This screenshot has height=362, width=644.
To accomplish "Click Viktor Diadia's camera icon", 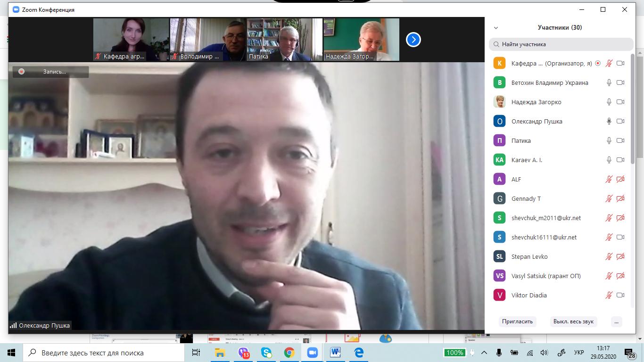I will tap(620, 295).
